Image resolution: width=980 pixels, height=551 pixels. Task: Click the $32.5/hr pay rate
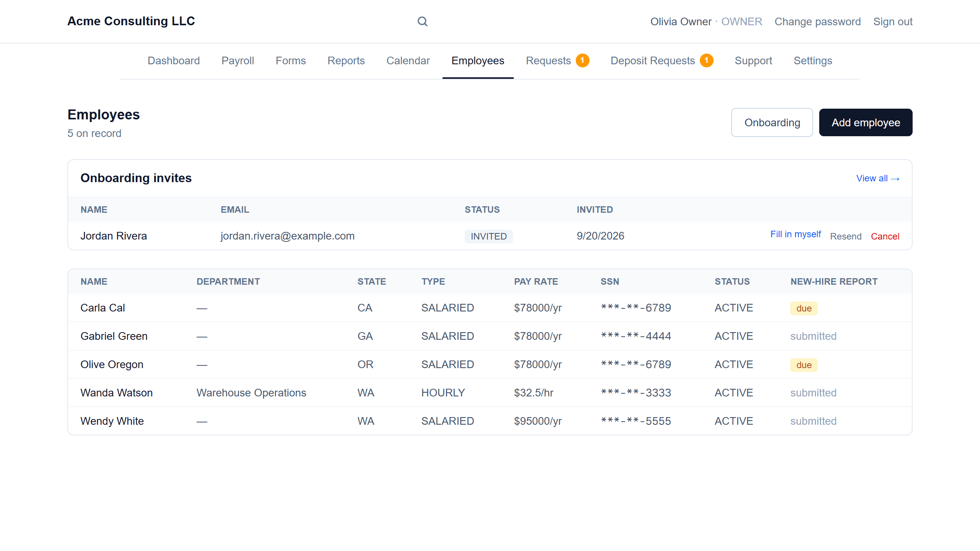click(x=534, y=393)
